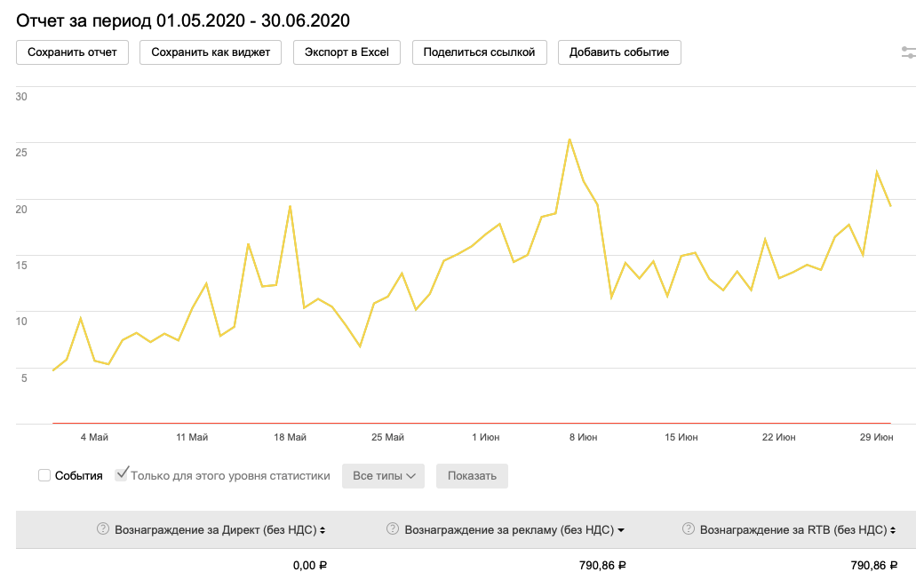Click the 8 Июн axis label

coord(584,437)
